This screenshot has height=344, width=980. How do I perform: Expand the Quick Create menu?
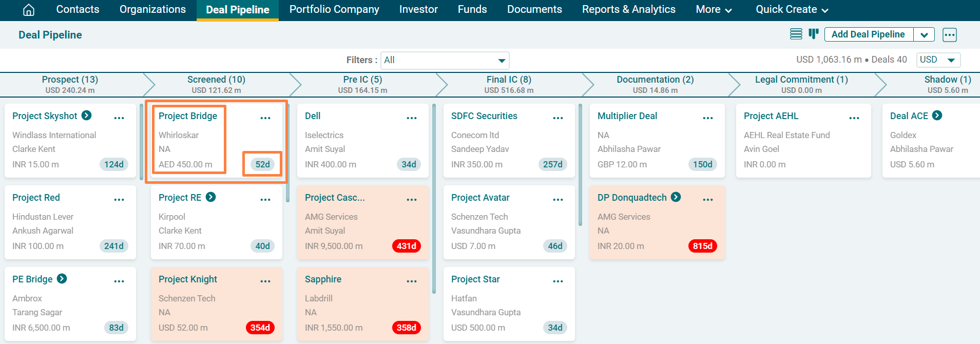pyautogui.click(x=791, y=10)
